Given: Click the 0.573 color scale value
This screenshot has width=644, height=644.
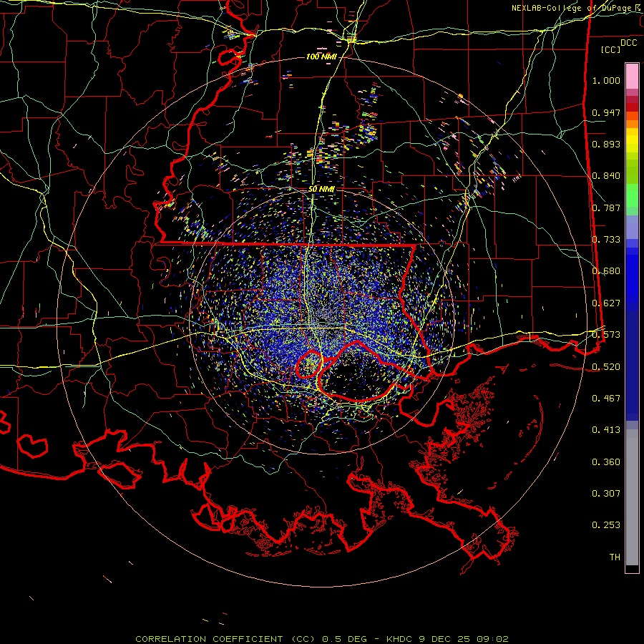Looking at the screenshot, I should (606, 335).
